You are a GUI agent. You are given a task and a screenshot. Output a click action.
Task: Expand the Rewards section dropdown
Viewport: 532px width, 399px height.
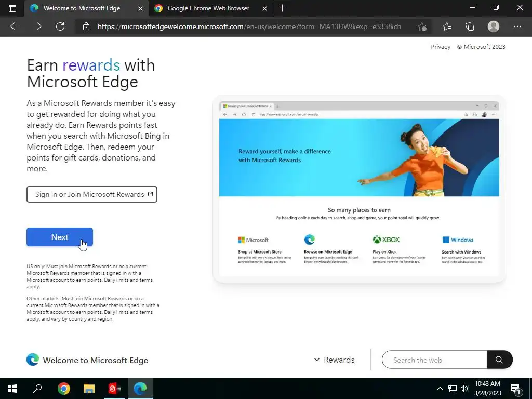coord(334,360)
